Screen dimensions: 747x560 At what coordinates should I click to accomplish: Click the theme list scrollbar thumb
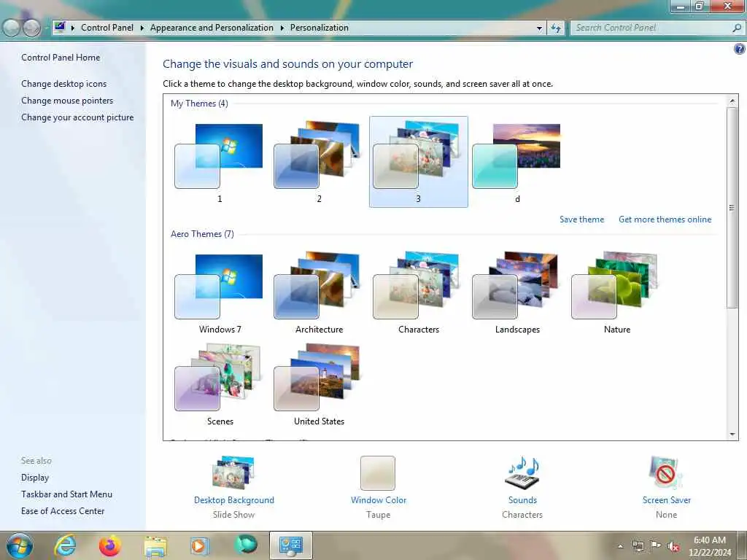point(732,208)
